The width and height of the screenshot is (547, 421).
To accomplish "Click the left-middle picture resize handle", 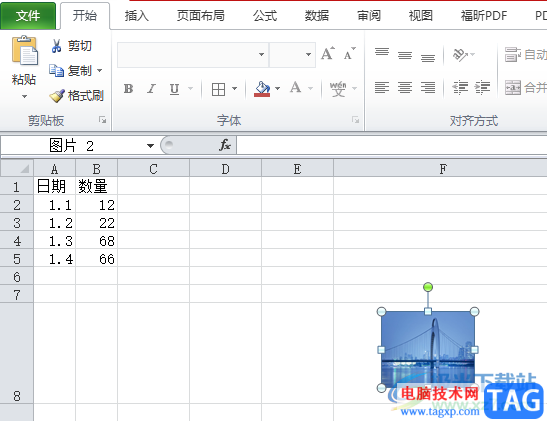I will pos(381,349).
